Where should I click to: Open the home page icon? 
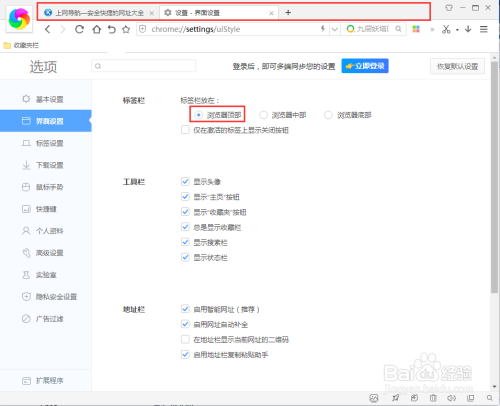97,29
